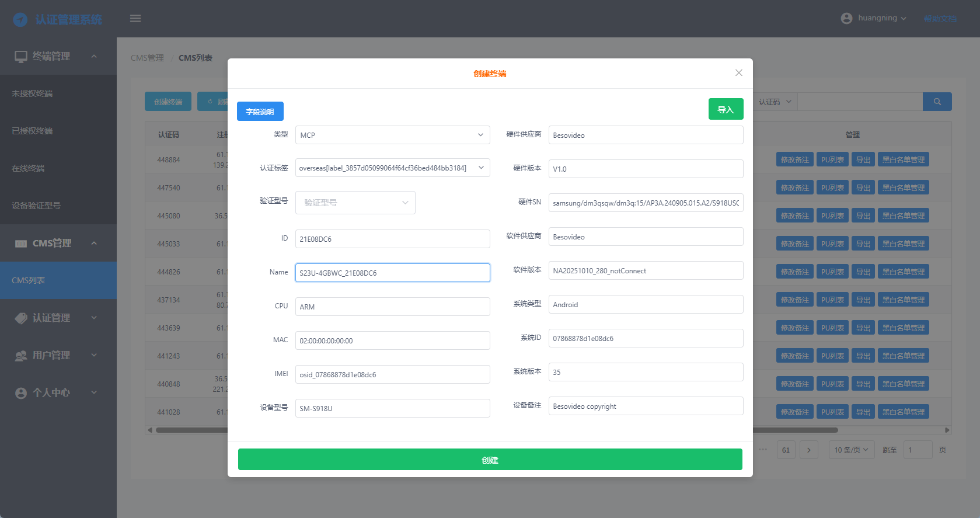Open the verification model dropdown
The width and height of the screenshot is (980, 518).
click(355, 203)
